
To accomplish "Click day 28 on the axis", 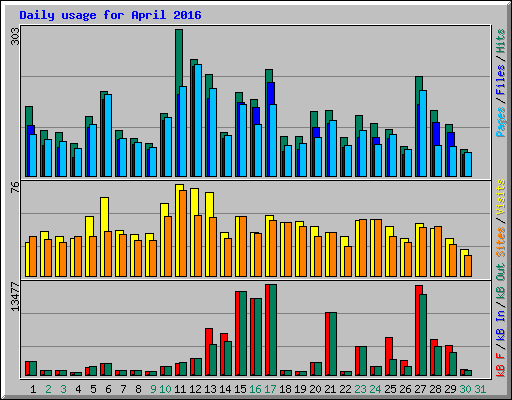I will point(435,389).
